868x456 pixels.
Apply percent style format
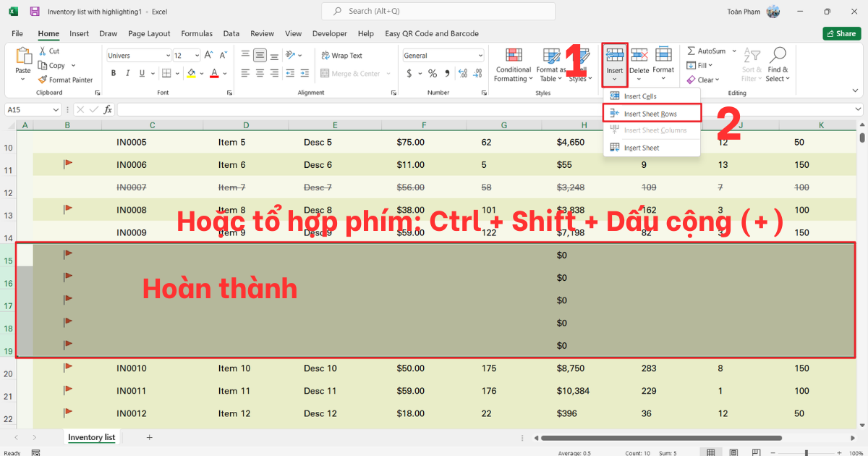coord(433,73)
